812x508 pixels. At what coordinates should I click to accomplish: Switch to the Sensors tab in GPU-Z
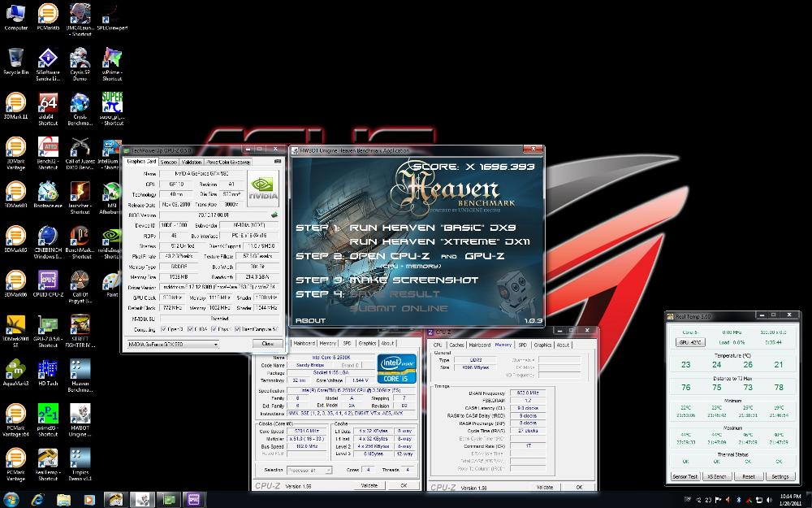tap(169, 162)
